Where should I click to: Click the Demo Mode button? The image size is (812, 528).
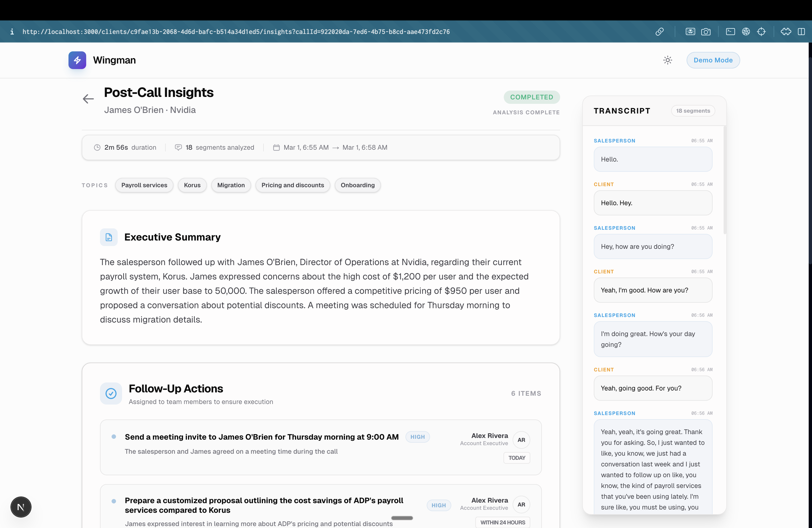[713, 60]
